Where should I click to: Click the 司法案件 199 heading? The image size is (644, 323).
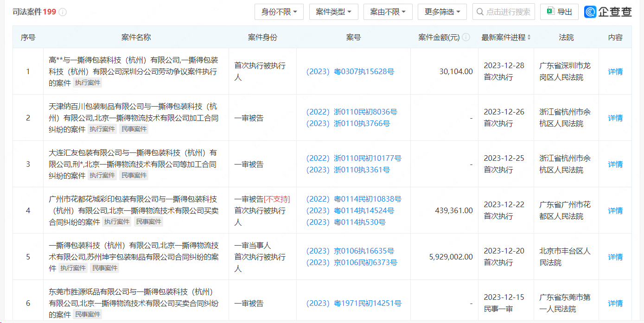[x=34, y=12]
